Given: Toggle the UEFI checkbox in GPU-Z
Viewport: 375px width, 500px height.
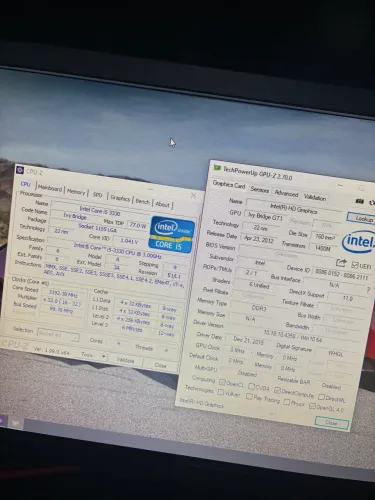Looking at the screenshot, I should 355,265.
